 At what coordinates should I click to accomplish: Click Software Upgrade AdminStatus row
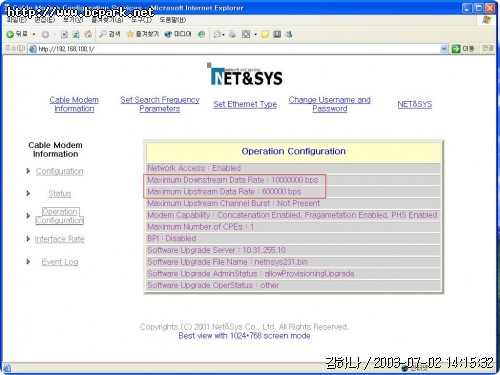click(293, 274)
